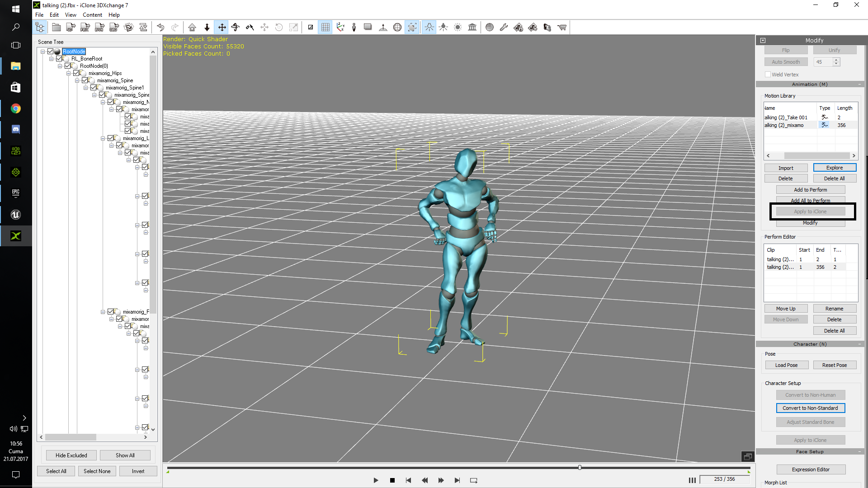Click the dummy character figure icon

354,28
